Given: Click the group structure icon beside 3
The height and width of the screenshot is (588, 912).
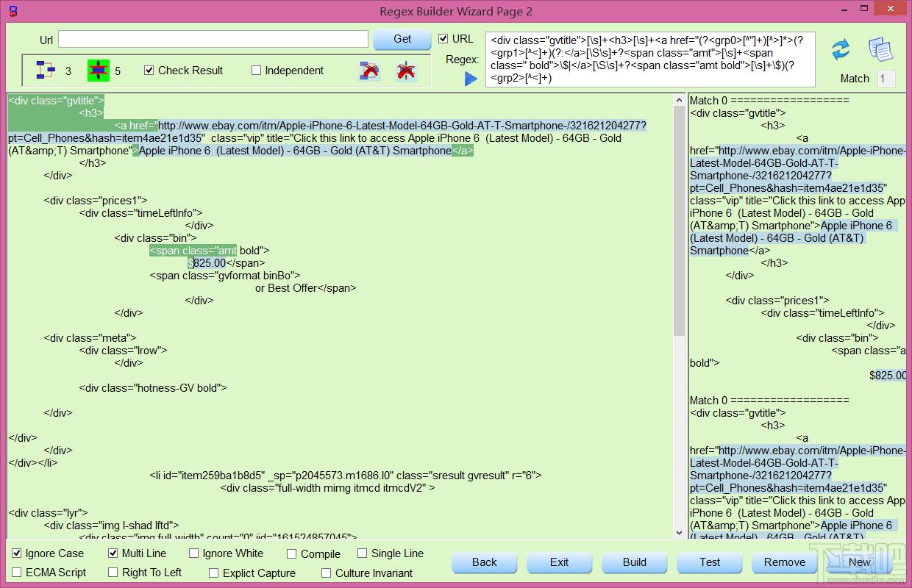Looking at the screenshot, I should 46,71.
